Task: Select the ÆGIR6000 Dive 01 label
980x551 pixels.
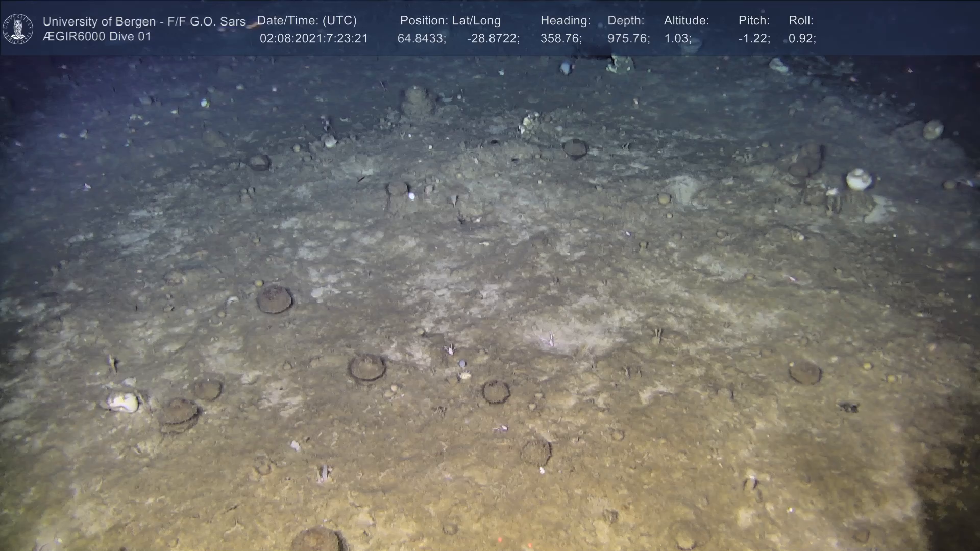Action: (x=97, y=37)
